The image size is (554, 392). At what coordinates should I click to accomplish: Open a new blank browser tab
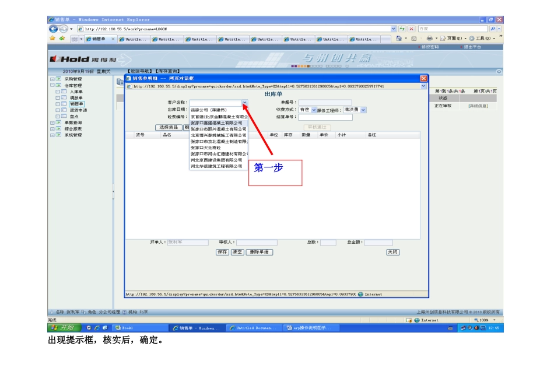(386, 39)
